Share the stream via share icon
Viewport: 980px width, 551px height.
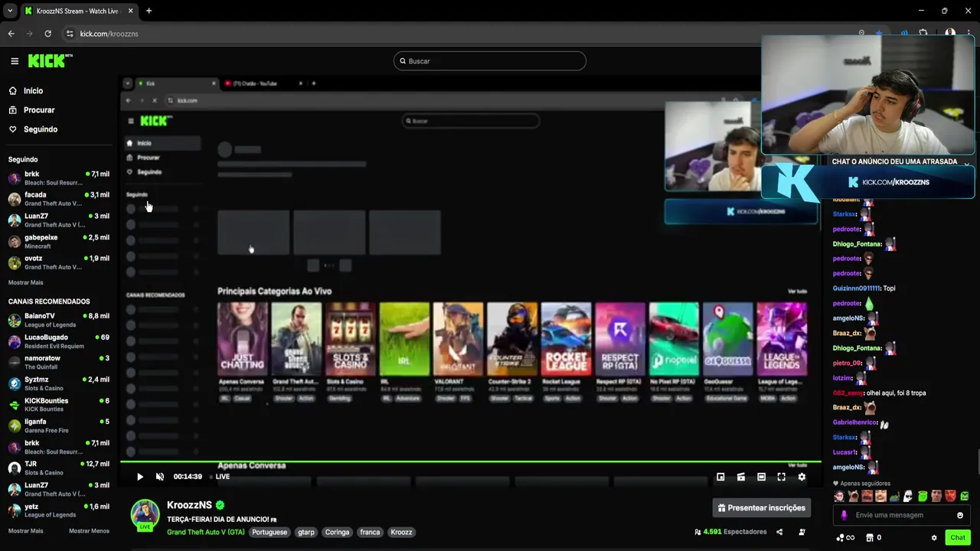779,532
